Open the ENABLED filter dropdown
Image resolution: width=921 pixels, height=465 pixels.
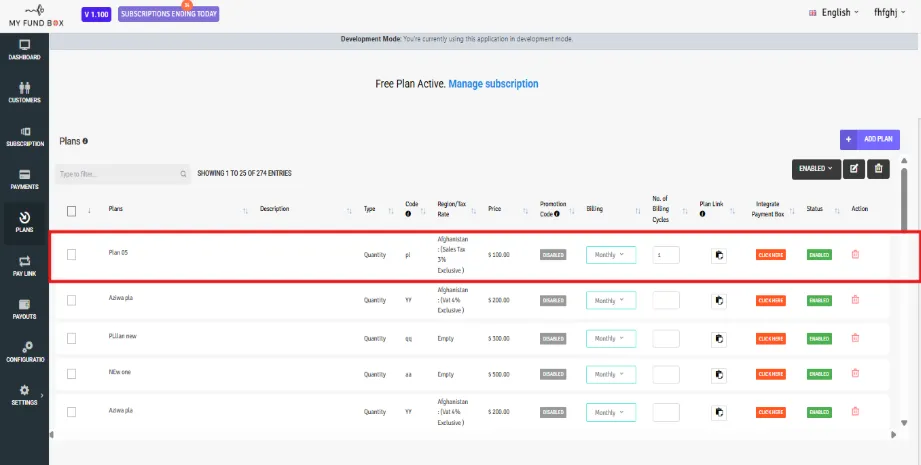tap(816, 169)
